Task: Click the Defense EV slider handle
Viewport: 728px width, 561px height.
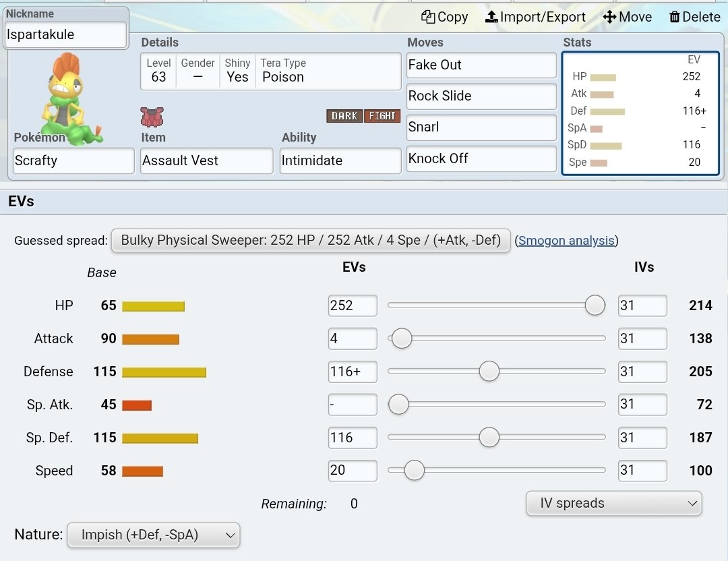Action: tap(489, 371)
